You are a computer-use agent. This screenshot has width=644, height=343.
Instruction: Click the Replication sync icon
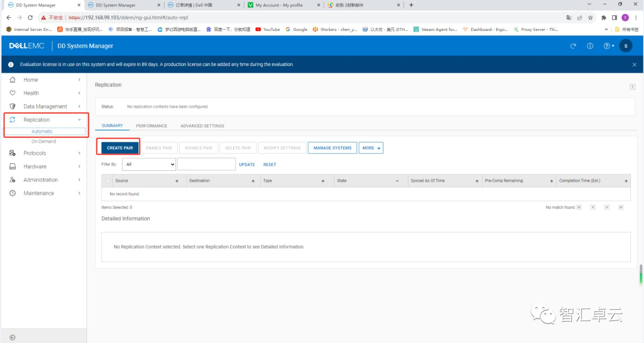(13, 120)
